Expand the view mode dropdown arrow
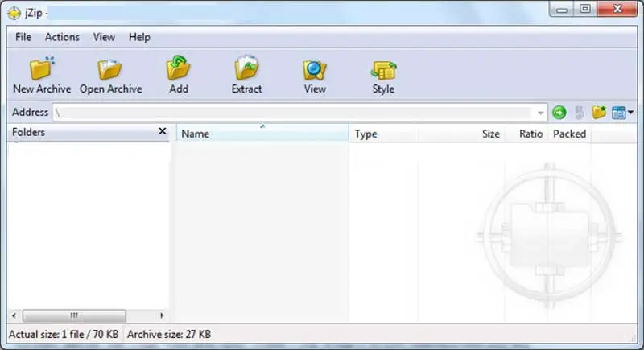Viewport: 644px width, 350px height. tap(630, 112)
